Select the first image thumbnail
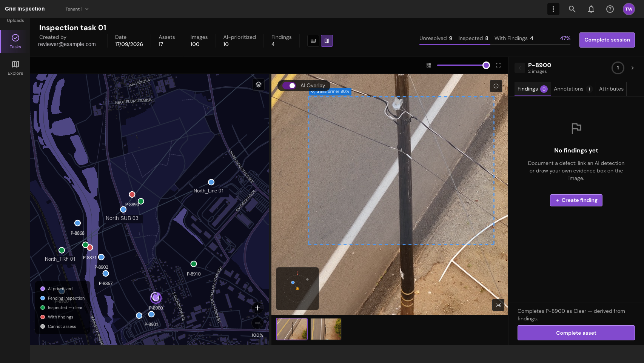Viewport: 644px width, 363px height. 291,329
